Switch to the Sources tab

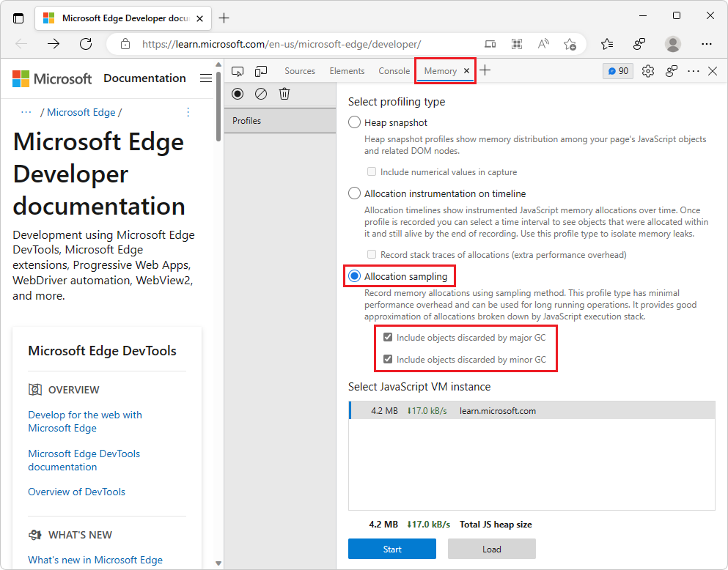pyautogui.click(x=299, y=71)
